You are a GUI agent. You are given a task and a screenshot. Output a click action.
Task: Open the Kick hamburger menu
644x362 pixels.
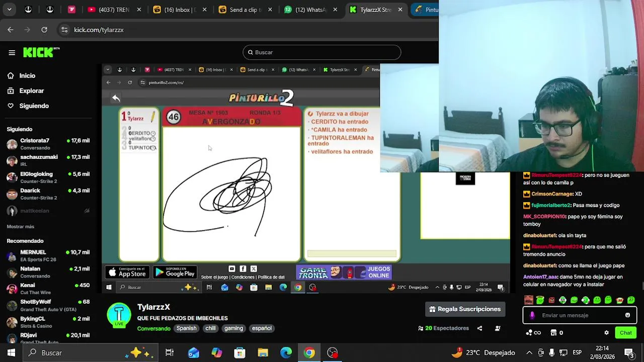point(12,52)
